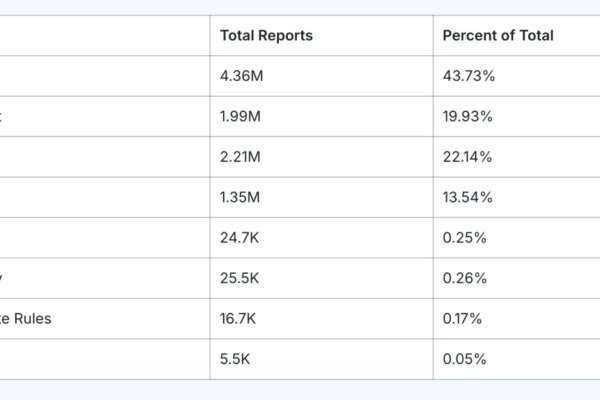Click the 13.54% percent value
Viewport: 600px width, 400px height.
pos(467,197)
